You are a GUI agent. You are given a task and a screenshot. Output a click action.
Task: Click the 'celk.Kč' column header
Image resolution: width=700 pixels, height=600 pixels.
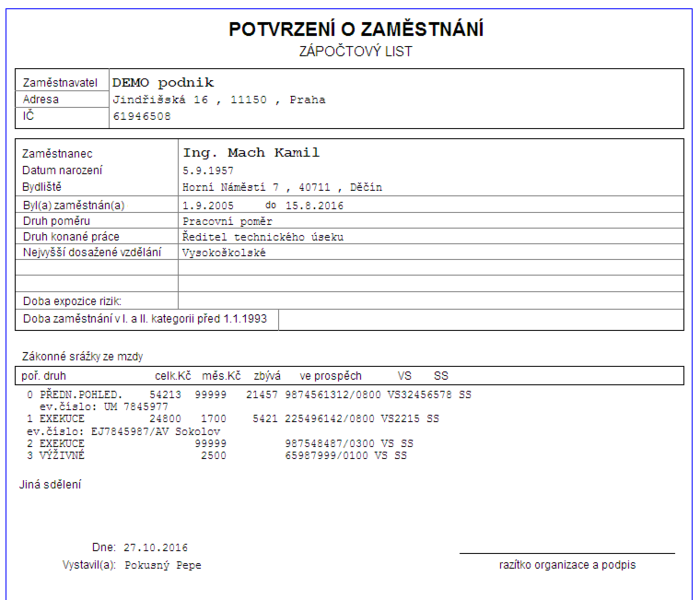click(x=173, y=376)
